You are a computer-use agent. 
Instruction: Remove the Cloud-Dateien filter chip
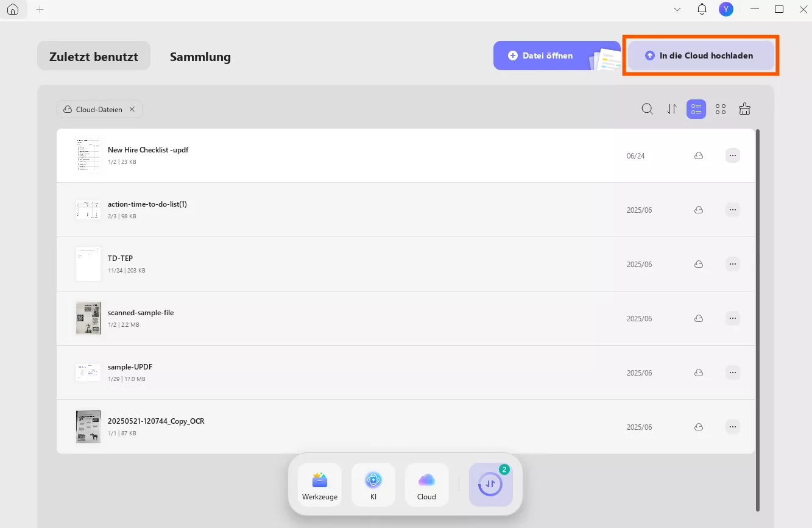click(132, 109)
